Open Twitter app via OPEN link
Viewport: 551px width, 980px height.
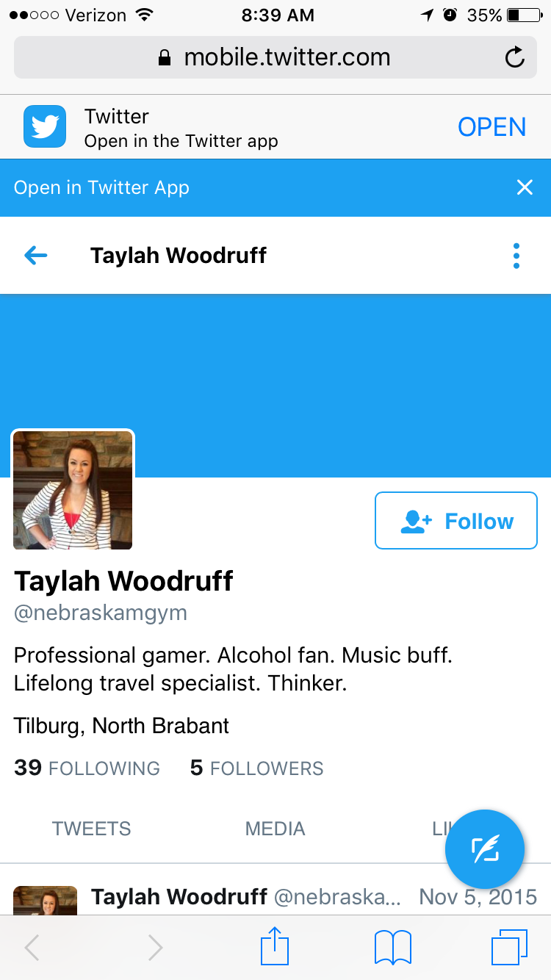(491, 127)
